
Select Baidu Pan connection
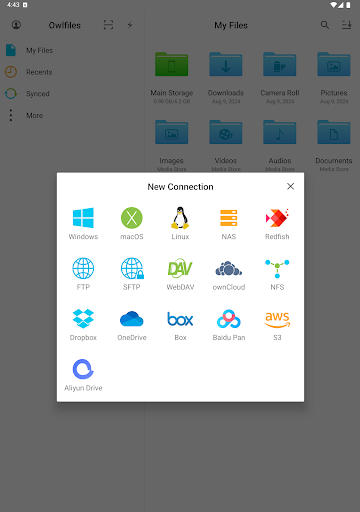[229, 324]
